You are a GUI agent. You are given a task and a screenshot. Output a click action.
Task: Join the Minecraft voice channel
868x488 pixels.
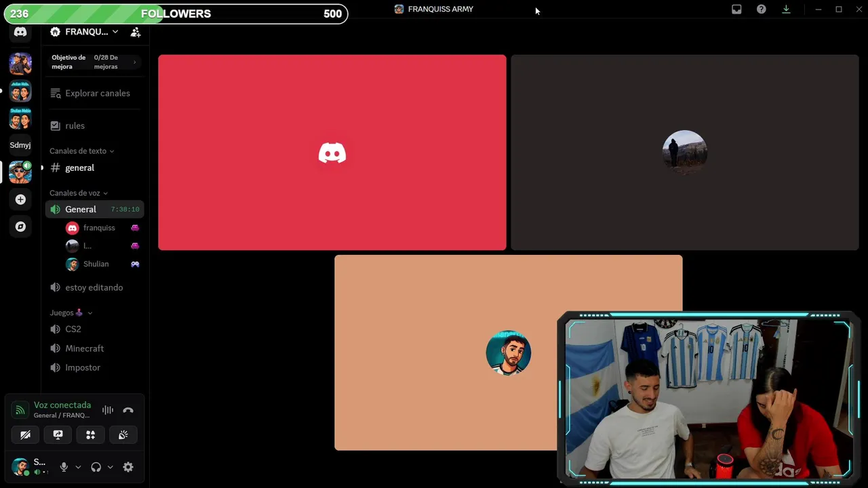(x=95, y=348)
